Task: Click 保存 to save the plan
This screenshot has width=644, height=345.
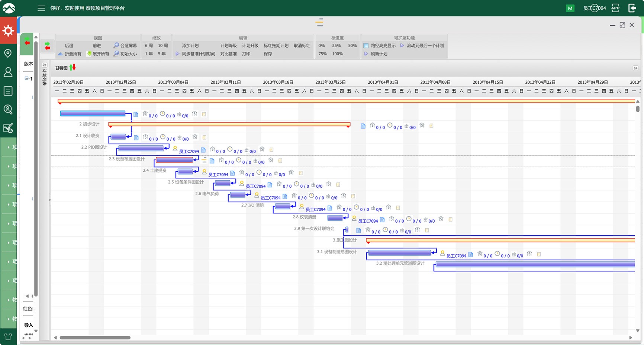Action: (268, 54)
